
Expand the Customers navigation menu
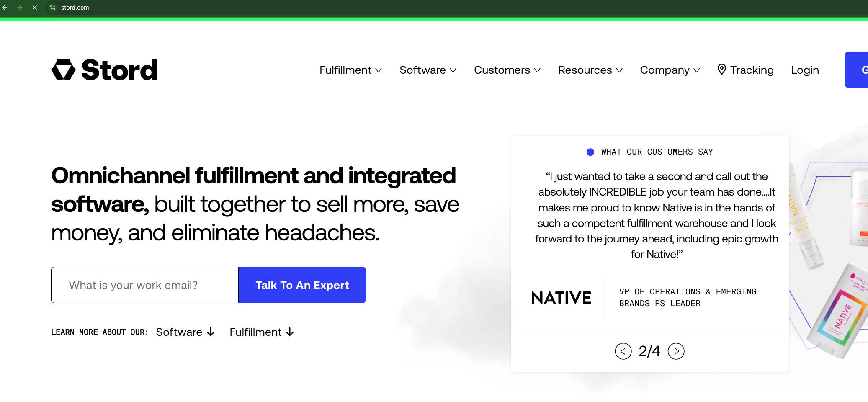[507, 70]
